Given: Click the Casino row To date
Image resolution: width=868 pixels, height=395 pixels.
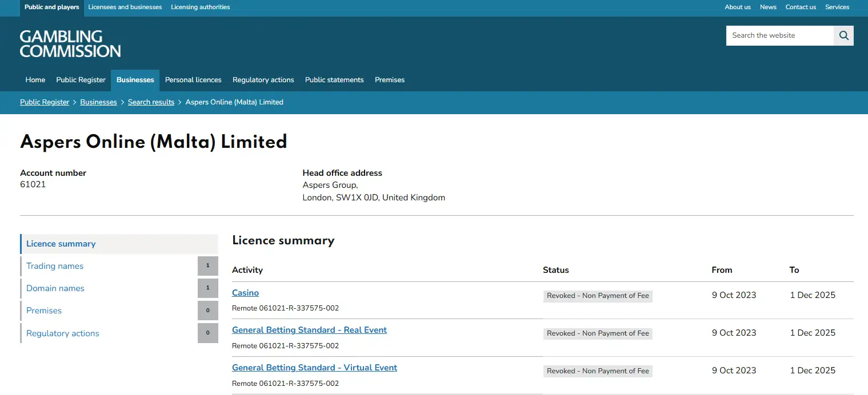Looking at the screenshot, I should [813, 295].
